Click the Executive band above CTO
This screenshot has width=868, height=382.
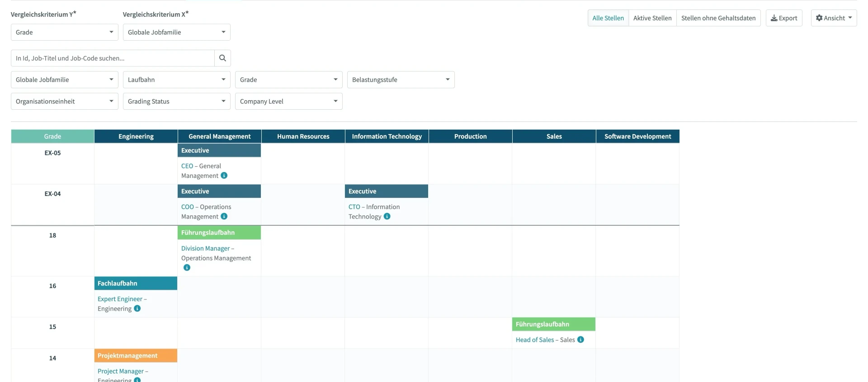tap(387, 191)
